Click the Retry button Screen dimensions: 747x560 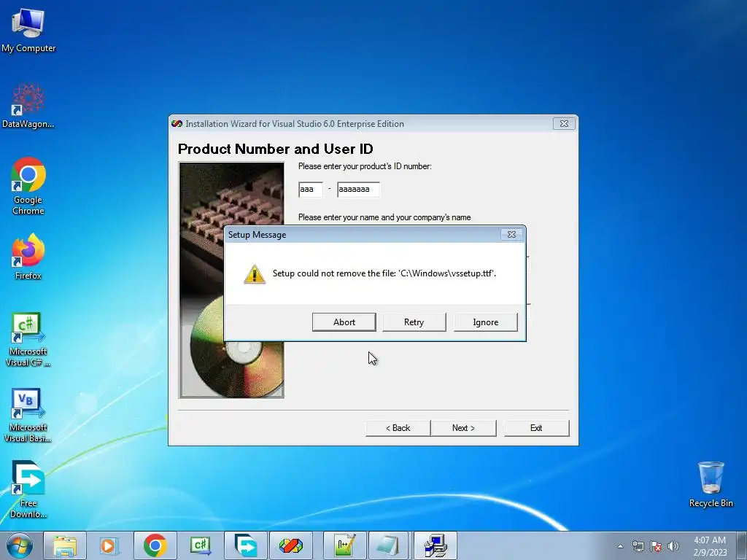[414, 322]
